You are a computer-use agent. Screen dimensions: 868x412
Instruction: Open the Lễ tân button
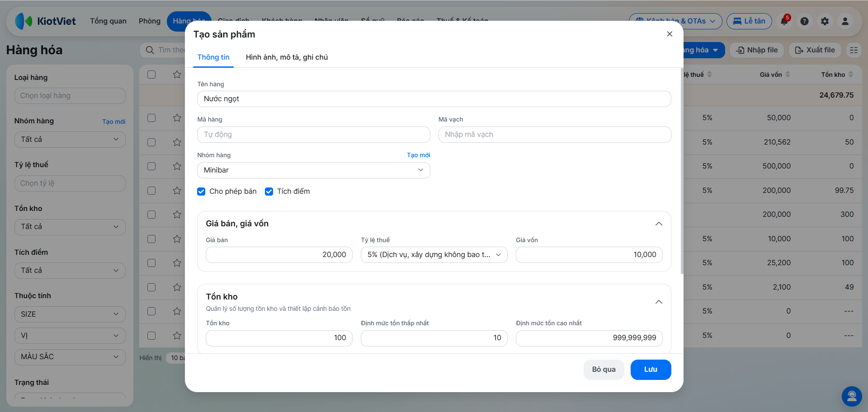[749, 21]
